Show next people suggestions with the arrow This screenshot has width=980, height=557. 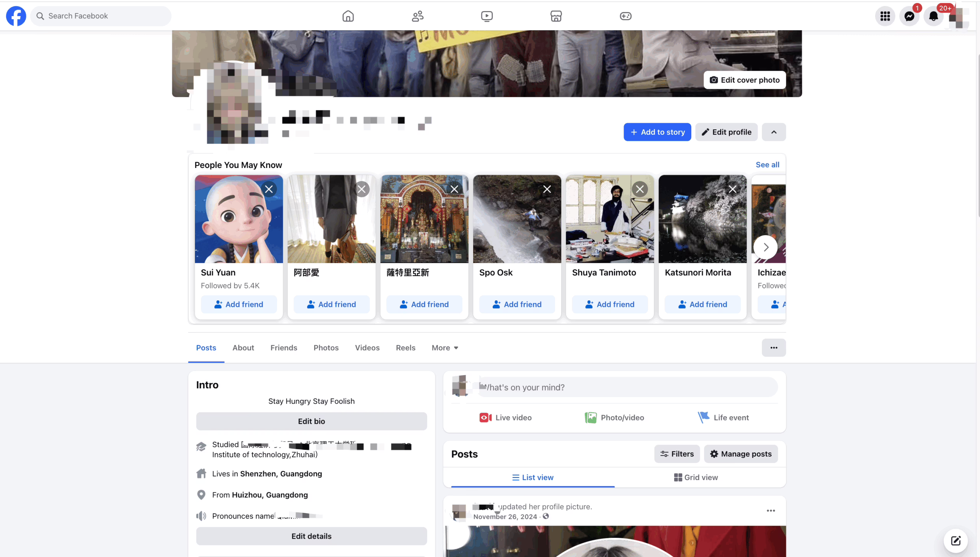(765, 247)
